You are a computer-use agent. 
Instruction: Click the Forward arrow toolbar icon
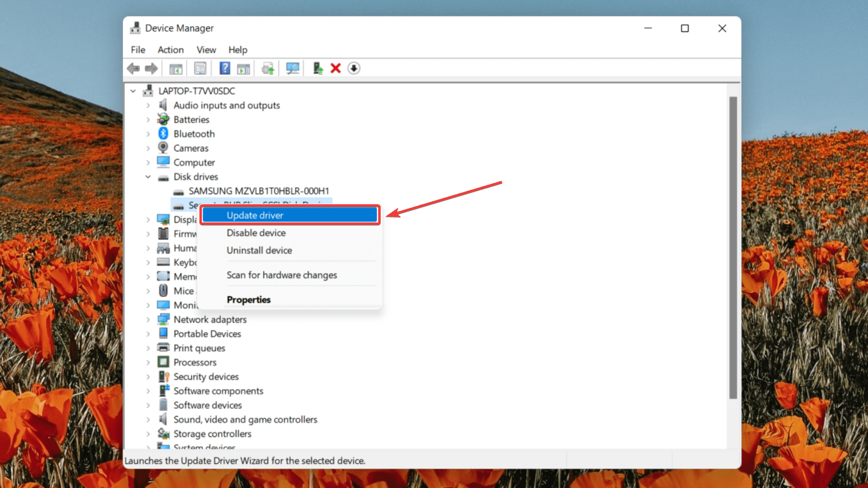click(x=151, y=69)
